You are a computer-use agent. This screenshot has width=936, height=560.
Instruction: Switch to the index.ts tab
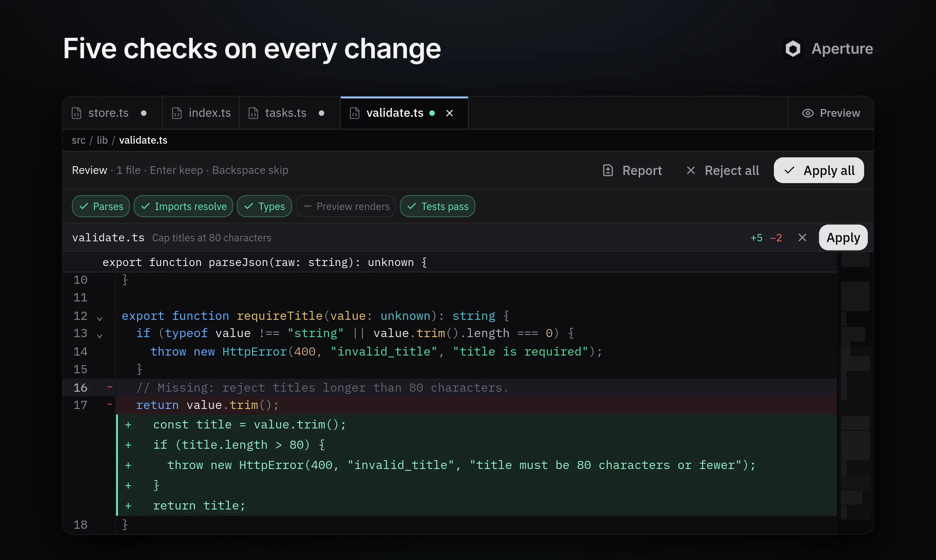pyautogui.click(x=201, y=113)
